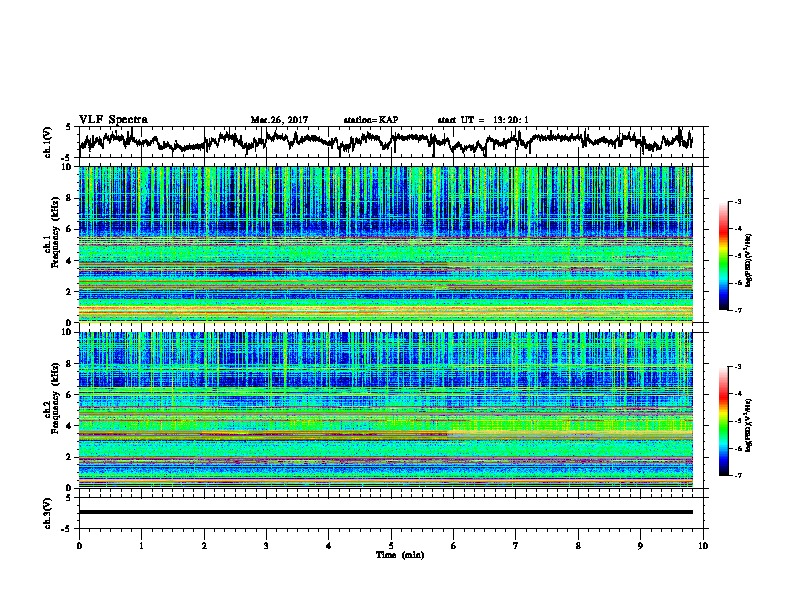The height and width of the screenshot is (612, 792).
Task: Click the ch.3(V) flat black trace
Action: coord(386,512)
